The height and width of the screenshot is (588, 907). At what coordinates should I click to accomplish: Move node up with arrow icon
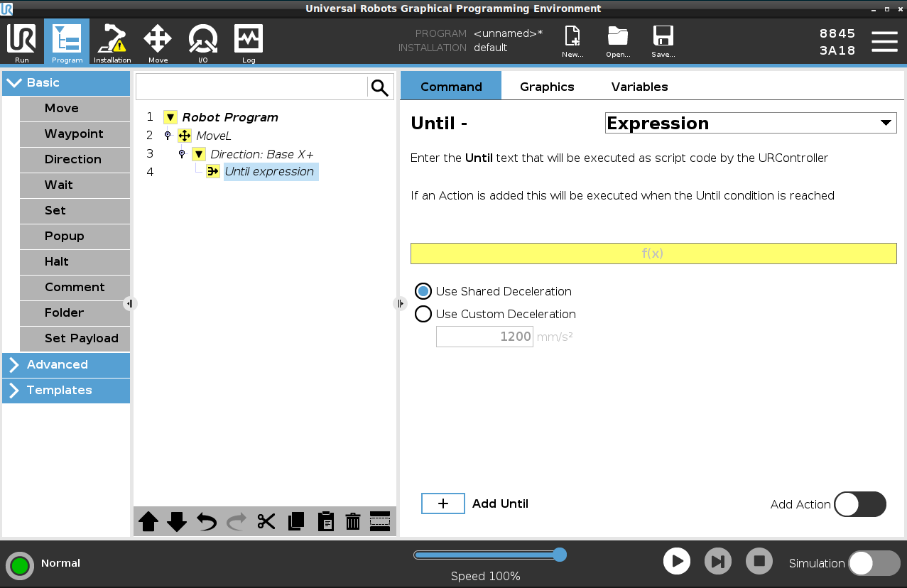coord(148,522)
